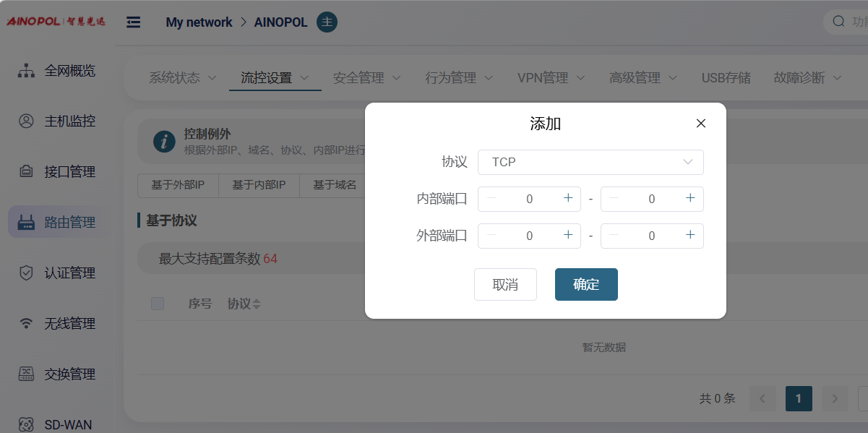
Task: Close the 添加 dialog with X
Action: 700,124
